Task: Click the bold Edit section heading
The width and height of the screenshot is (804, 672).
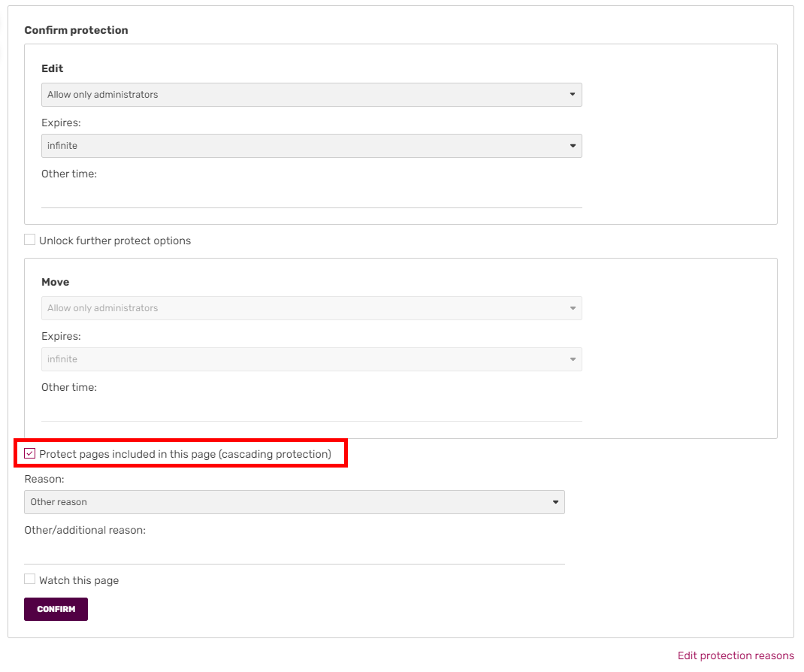Action: click(53, 68)
